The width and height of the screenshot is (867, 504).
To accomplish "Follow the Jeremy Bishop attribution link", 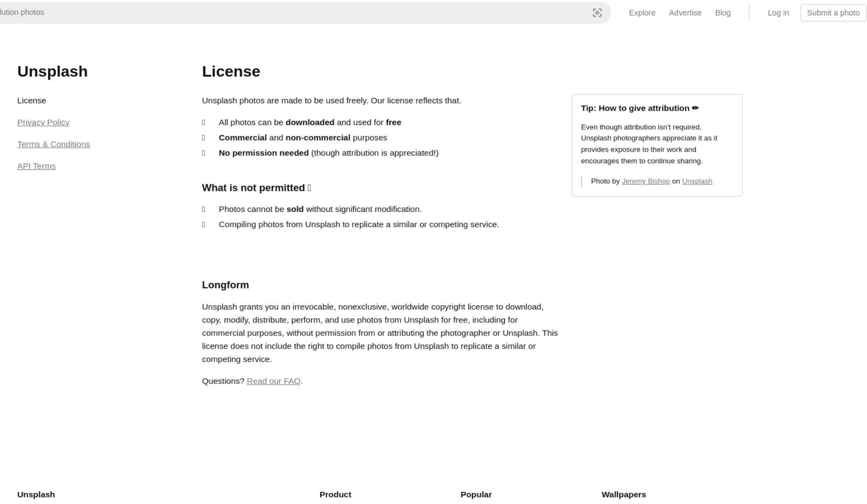I will pos(646,181).
